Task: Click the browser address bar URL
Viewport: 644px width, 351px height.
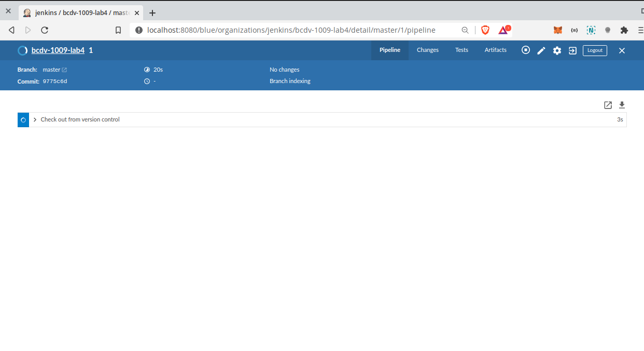Action: (x=290, y=30)
